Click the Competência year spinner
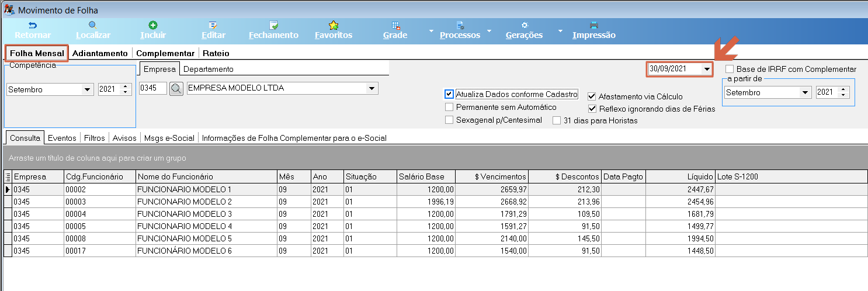 [x=125, y=90]
